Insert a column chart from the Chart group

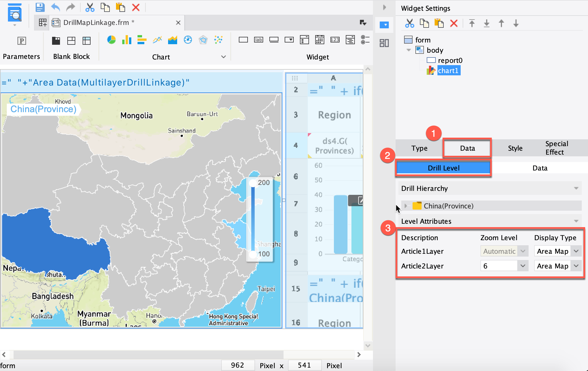coord(126,40)
